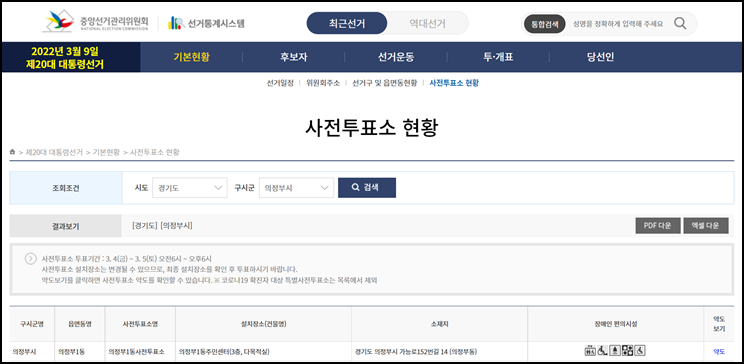Click the 결과보기 label tab
Image resolution: width=744 pixels, height=364 pixels.
[x=65, y=226]
